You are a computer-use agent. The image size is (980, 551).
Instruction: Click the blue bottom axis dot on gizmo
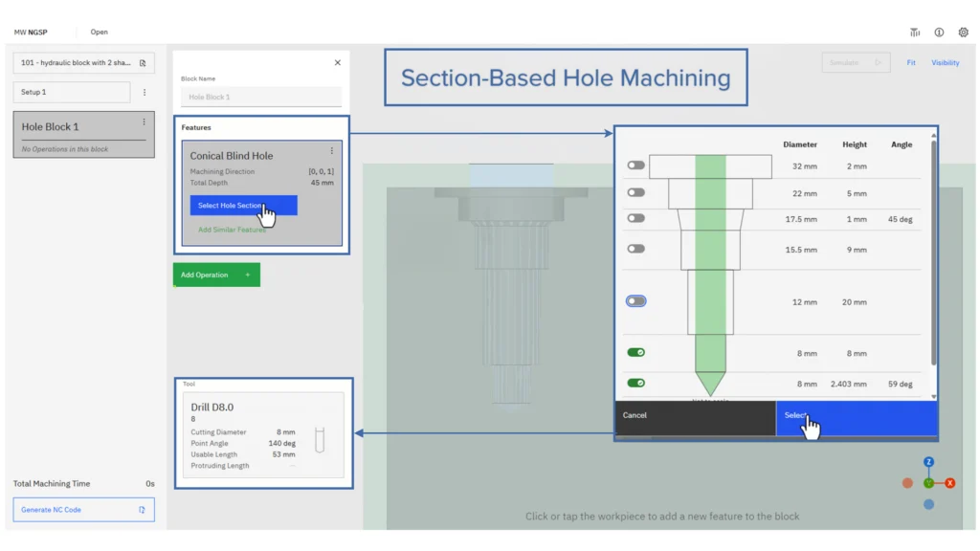tap(928, 504)
